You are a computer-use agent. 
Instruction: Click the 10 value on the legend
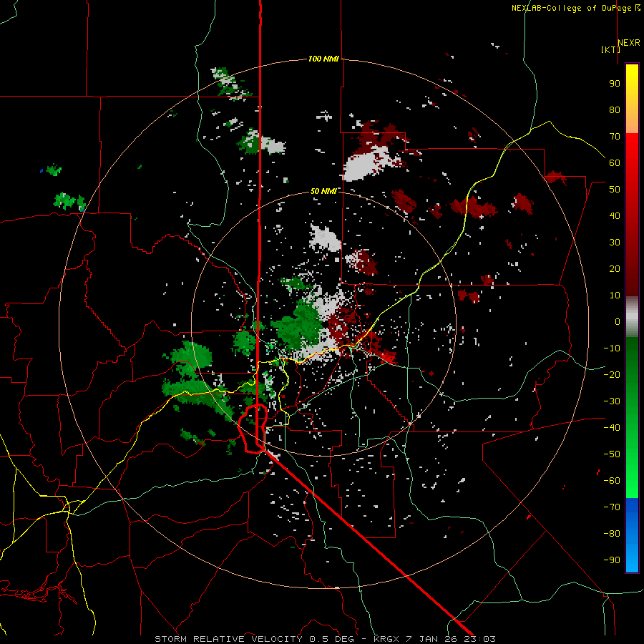click(615, 296)
